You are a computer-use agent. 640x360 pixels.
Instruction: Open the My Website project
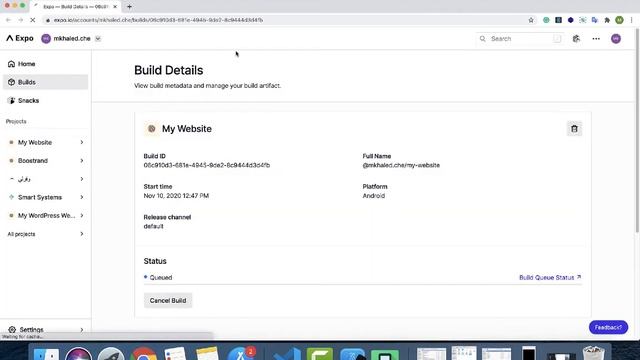coord(35,142)
